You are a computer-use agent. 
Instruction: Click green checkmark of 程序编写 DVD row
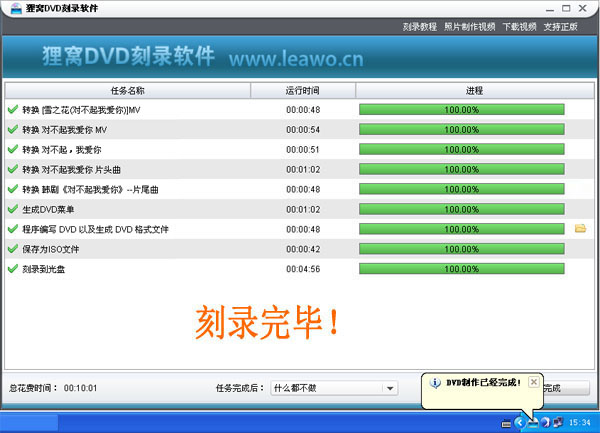tap(13, 229)
